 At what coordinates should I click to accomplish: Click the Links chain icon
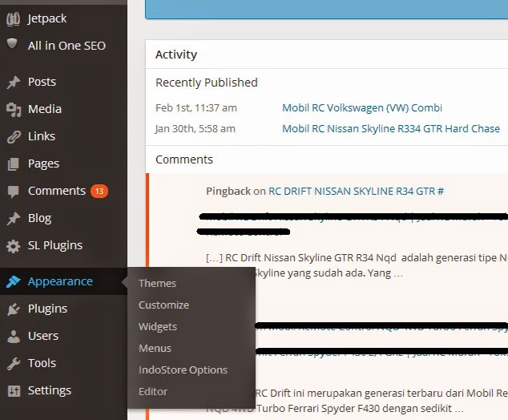[14, 137]
